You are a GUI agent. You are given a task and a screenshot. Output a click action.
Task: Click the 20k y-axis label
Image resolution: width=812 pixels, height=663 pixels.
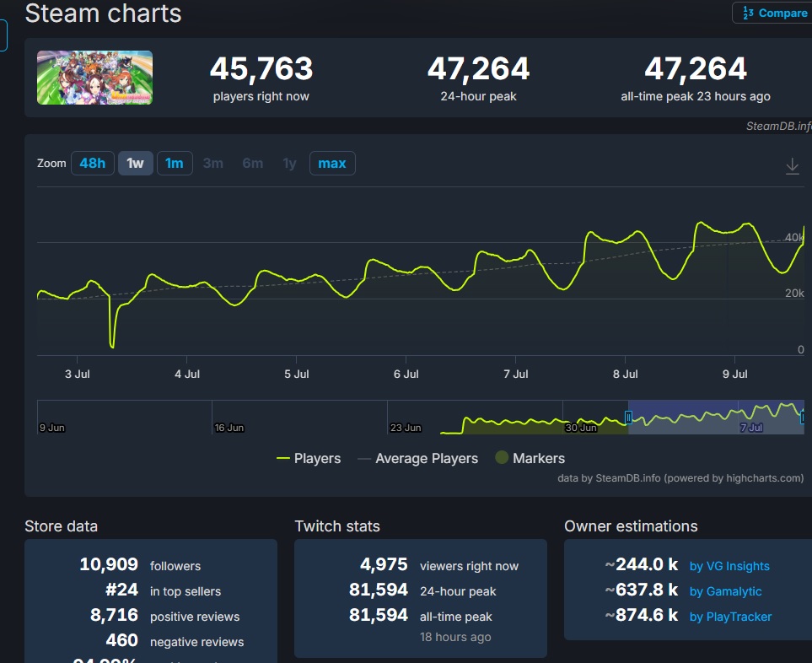[794, 294]
